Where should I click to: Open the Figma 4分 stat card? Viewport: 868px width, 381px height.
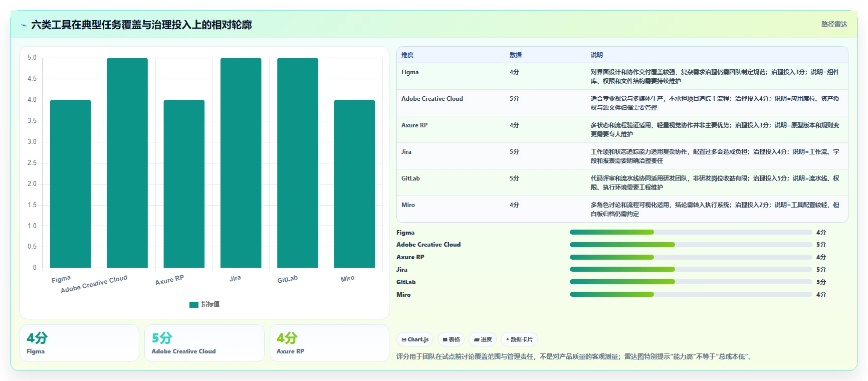79,343
